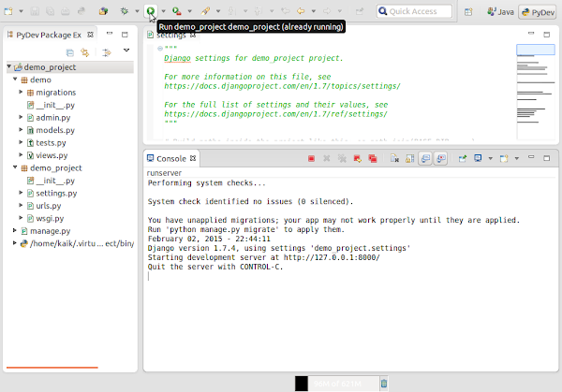562x392 pixels.
Task: Select views.py in the tree
Action: (52, 155)
